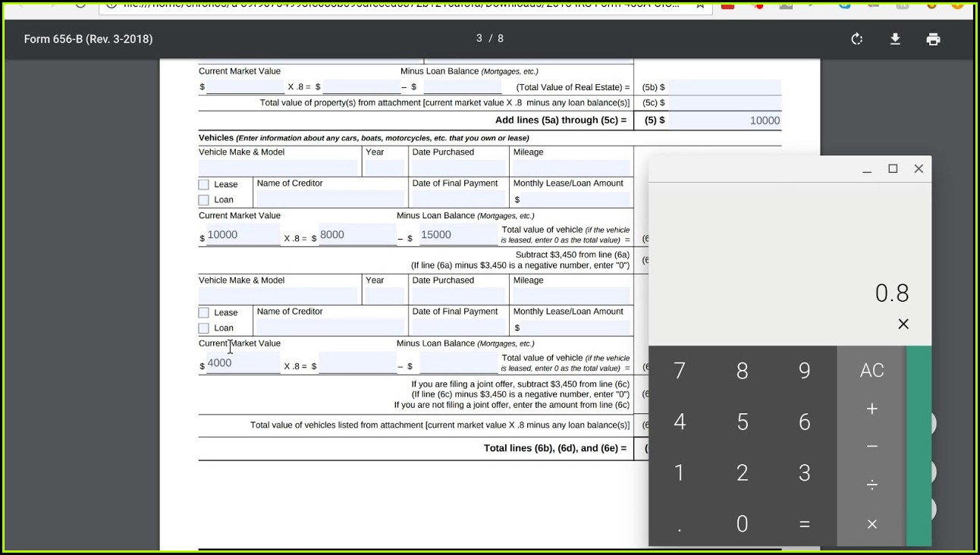
Task: Tick the second vehicle's Lease checkbox
Action: pos(203,312)
